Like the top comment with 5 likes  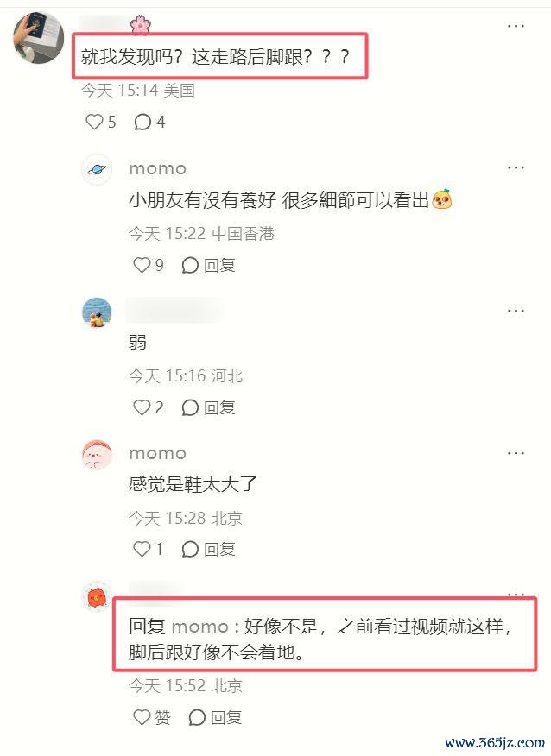click(x=100, y=122)
